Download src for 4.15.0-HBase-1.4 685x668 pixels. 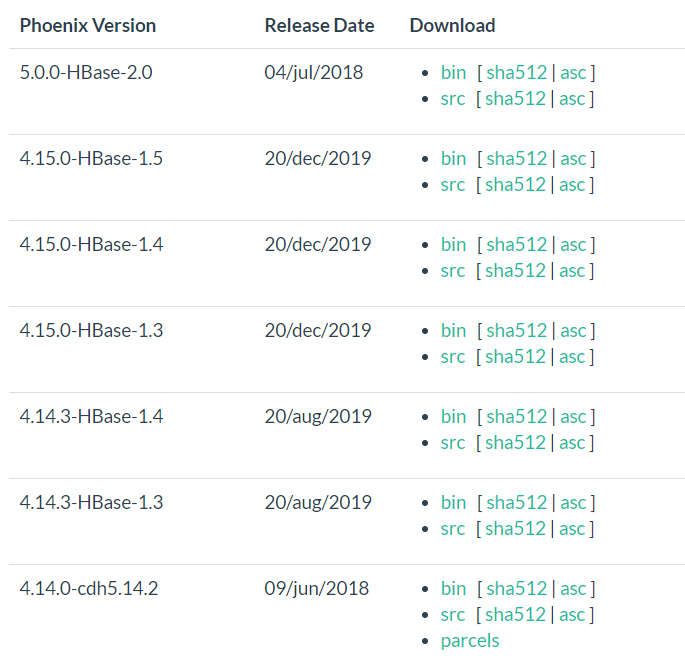453,271
